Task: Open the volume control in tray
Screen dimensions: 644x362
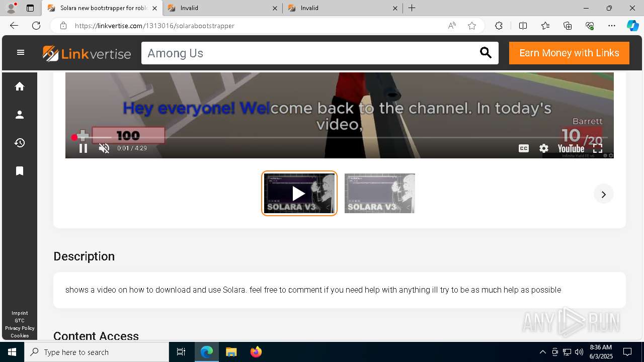Action: pos(579,352)
